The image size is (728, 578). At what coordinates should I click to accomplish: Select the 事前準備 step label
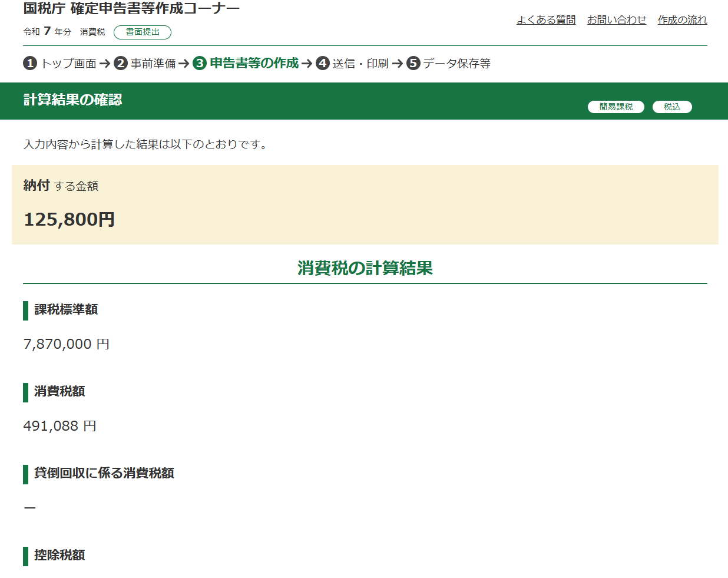coord(153,63)
